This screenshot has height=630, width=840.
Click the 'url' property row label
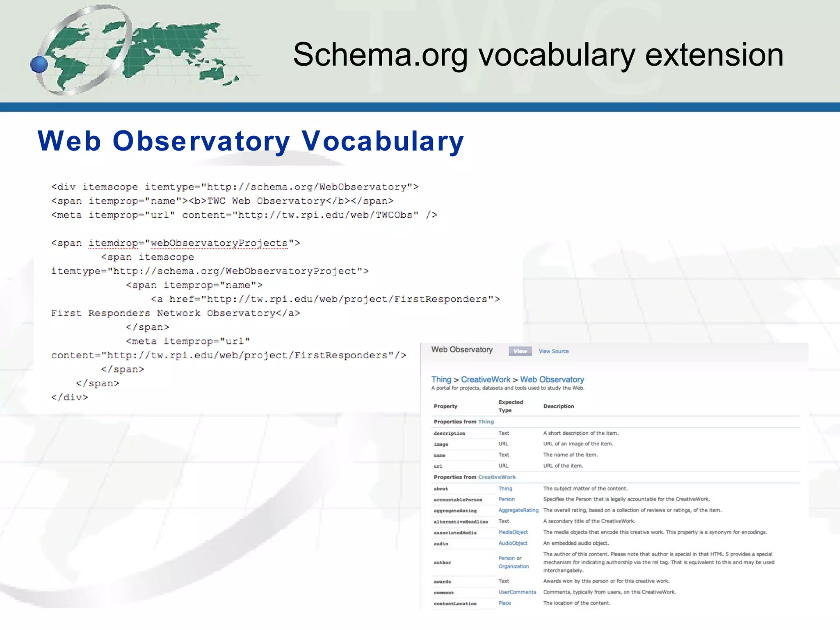coord(438,466)
